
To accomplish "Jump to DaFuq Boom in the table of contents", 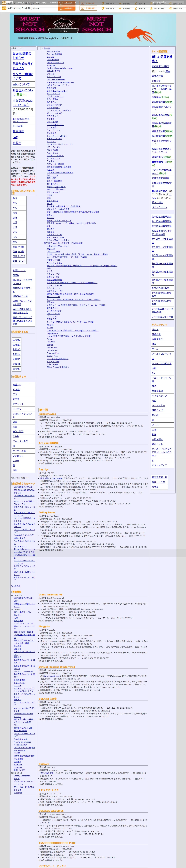I will pos(53,60).
